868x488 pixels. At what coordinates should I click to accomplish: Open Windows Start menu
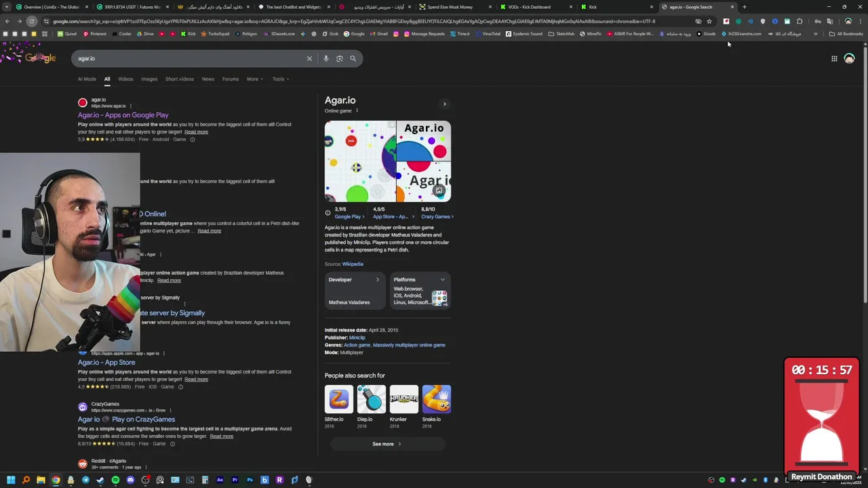[11, 480]
